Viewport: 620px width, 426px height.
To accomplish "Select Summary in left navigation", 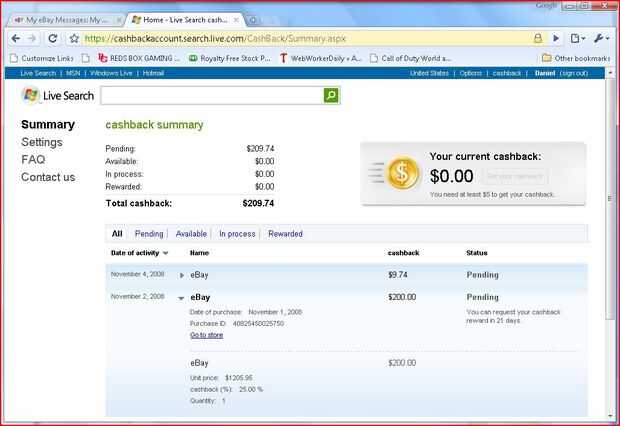I will pyautogui.click(x=48, y=125).
